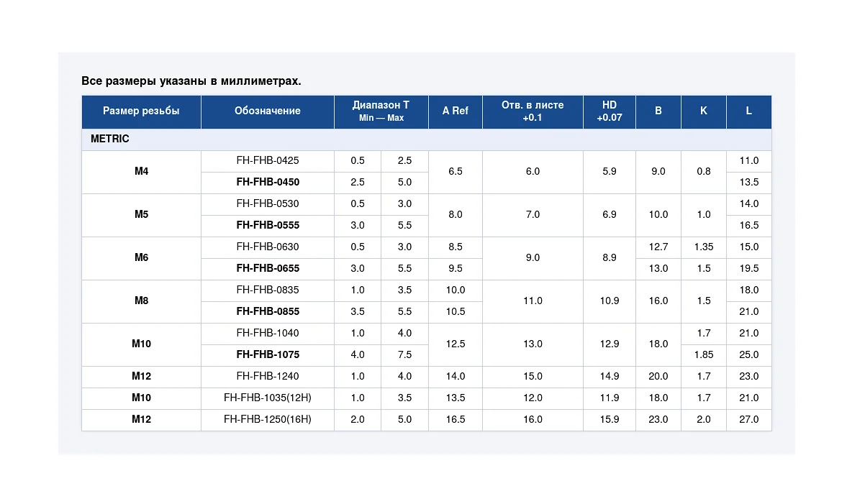Select the 'HD +0.07' header cell
Screen dimensions: 847x504
coord(610,111)
